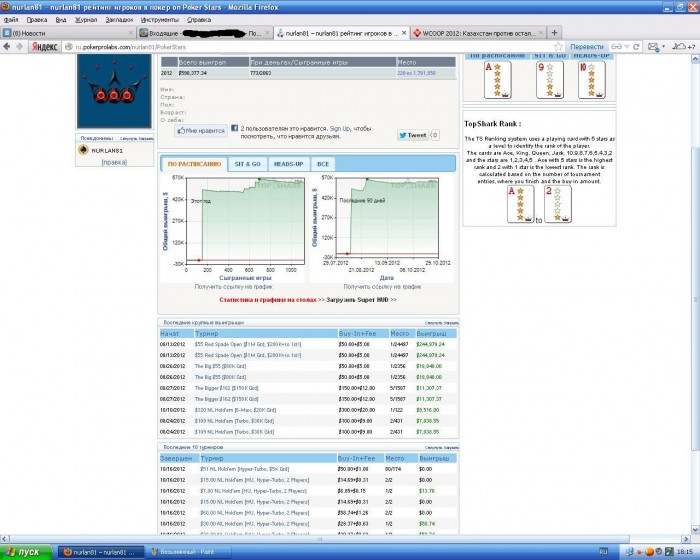Switch to the 'WCOOP 2012: Казахстан' browser tab
Image resolution: width=700 pixels, height=560 pixels.
point(477,33)
